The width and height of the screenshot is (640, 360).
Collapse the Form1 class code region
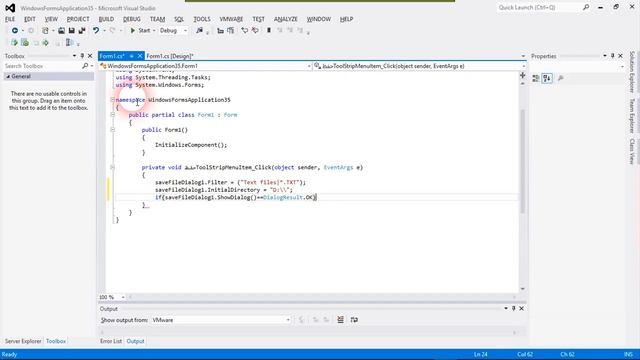(x=112, y=115)
